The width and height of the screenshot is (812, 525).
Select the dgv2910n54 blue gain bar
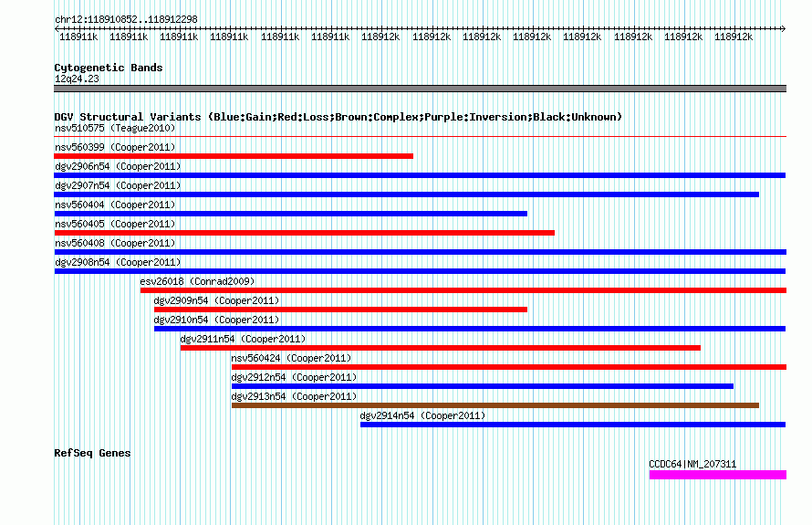pyautogui.click(x=470, y=329)
